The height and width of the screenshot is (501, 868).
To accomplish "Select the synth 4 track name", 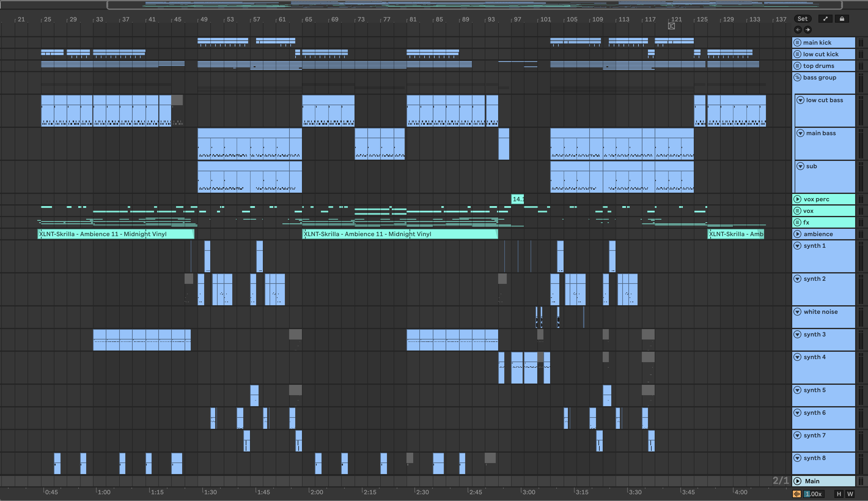I will pos(815,357).
